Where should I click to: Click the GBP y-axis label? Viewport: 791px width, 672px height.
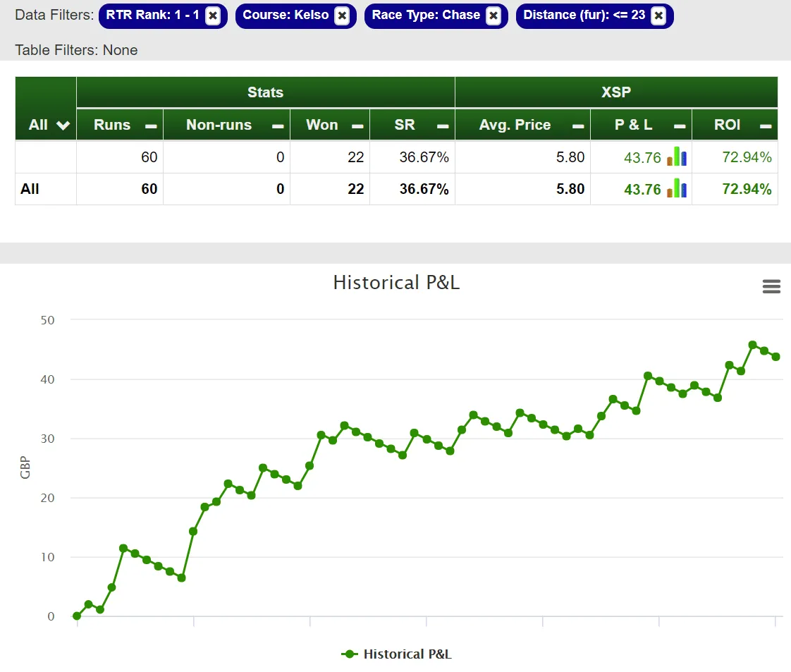(25, 468)
